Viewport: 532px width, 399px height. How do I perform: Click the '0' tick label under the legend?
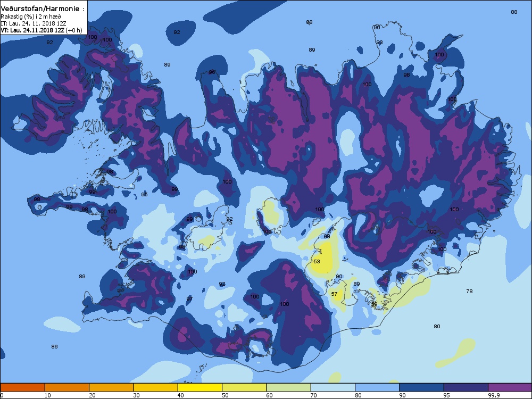tap(2, 395)
